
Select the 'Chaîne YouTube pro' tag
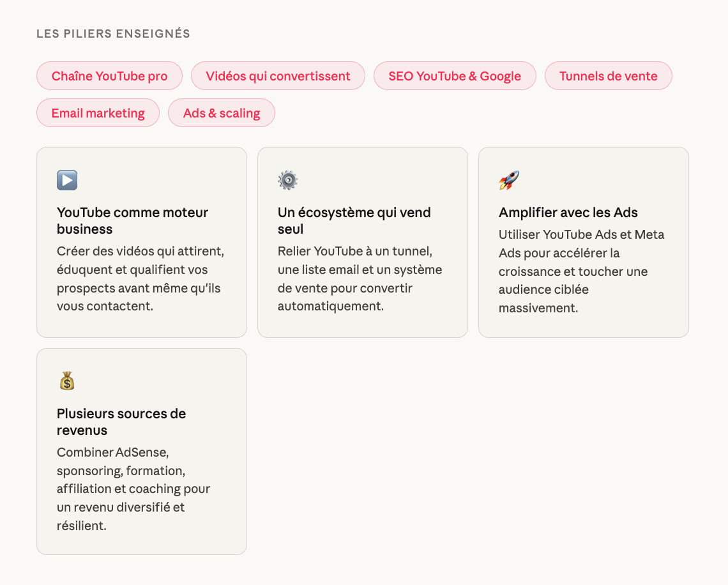tap(109, 76)
